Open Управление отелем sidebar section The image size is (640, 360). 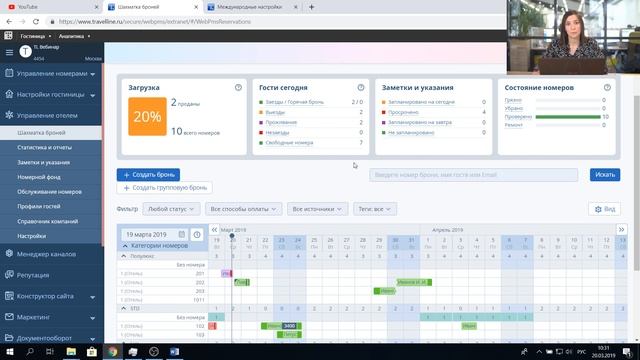(51, 115)
